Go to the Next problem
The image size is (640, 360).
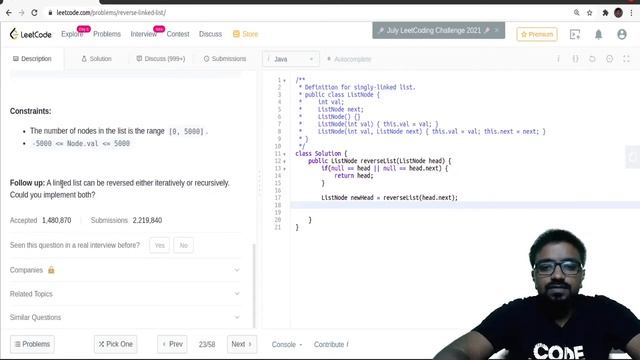coord(242,344)
